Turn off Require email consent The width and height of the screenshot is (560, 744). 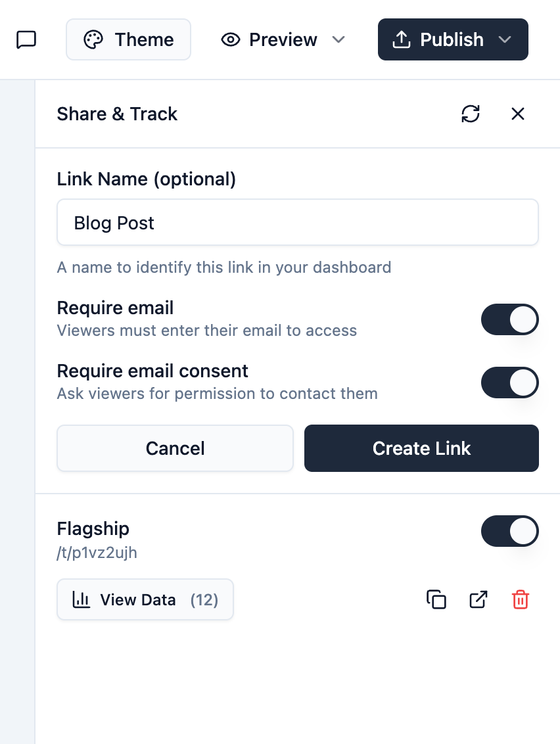tap(510, 383)
